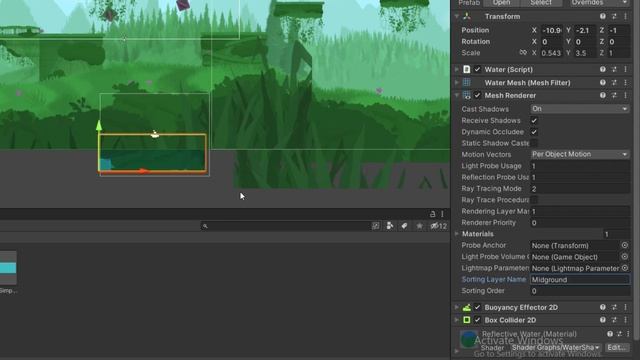
Task: Open the Shader dropdown for Reflective Water
Action: pyautogui.click(x=556, y=347)
